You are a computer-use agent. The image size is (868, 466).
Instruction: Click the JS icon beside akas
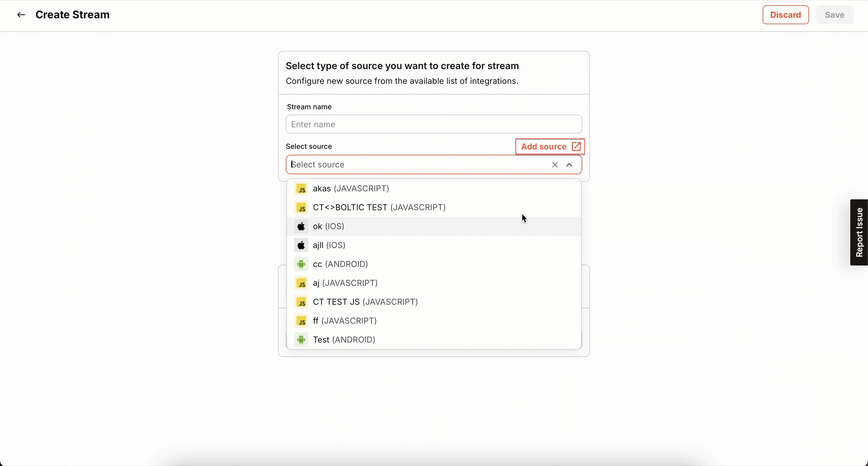(301, 189)
